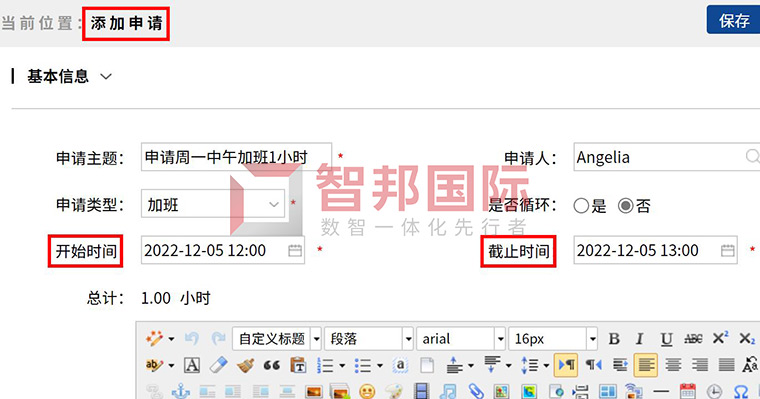
Task: Clear formatting with the eraser icon
Action: coord(218,365)
